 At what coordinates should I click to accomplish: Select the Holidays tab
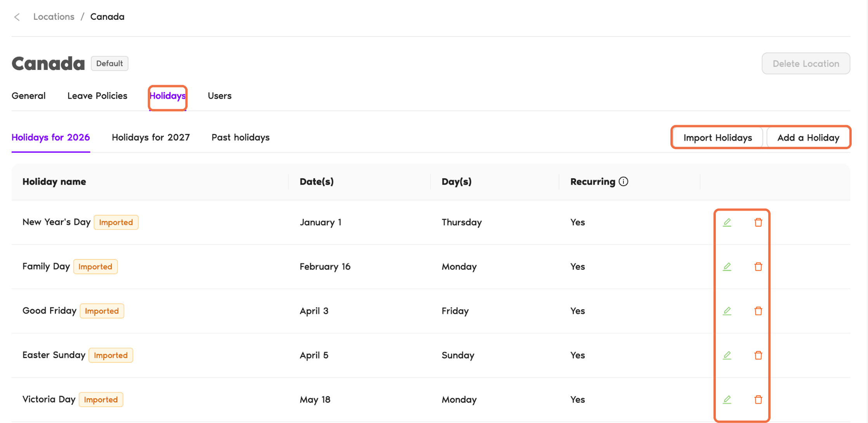(x=168, y=96)
